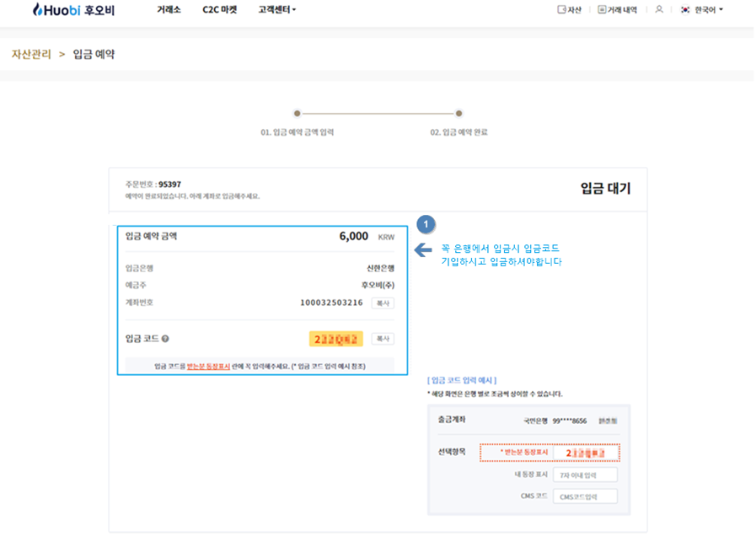Open 거래 내역 from the top bar
Viewport: 756px width, 552px height.
[x=617, y=9]
